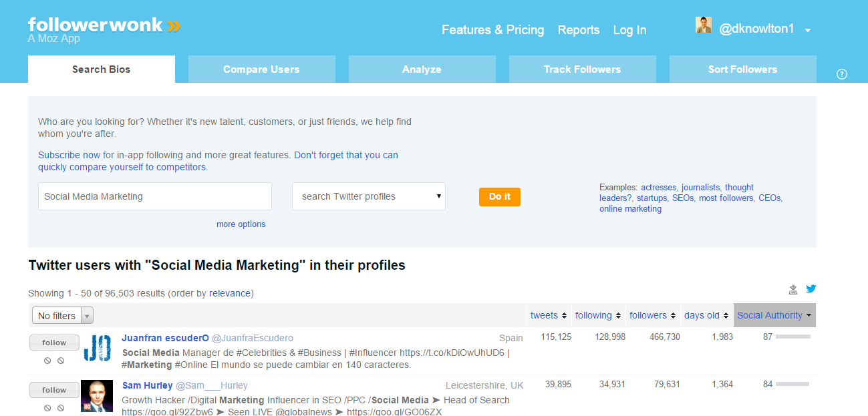Open the help question mark icon
Screen dimensions: 868x416
click(842, 74)
